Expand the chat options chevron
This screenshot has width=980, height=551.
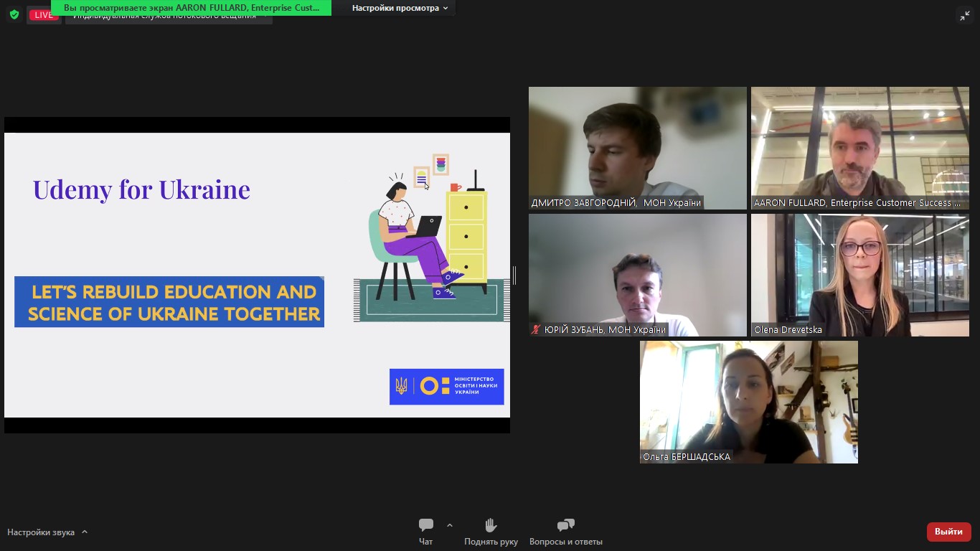450,525
